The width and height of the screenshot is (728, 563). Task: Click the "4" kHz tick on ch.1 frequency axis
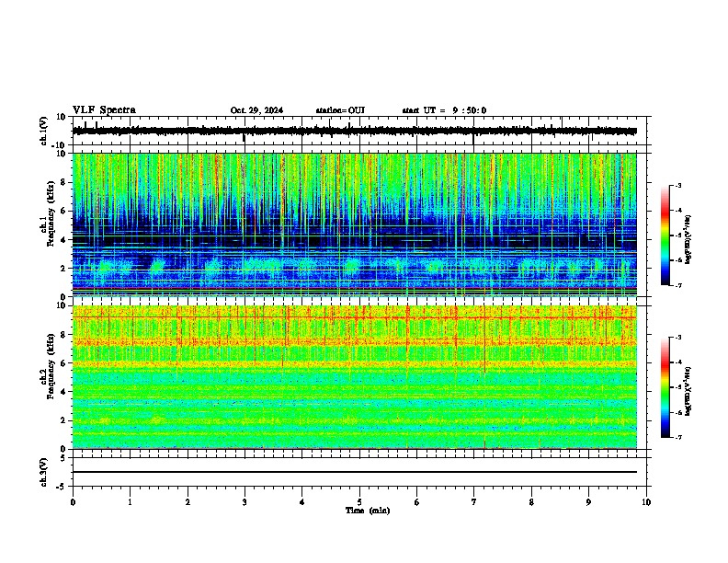coord(64,240)
